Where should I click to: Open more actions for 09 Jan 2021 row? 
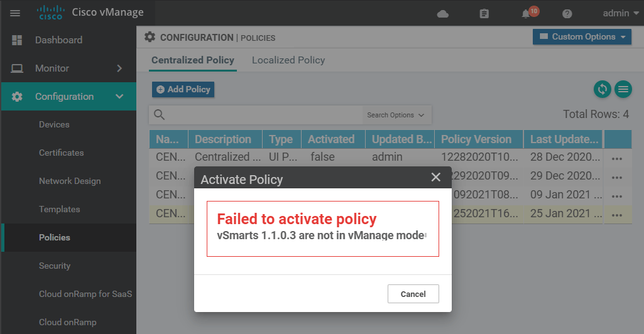click(x=617, y=196)
